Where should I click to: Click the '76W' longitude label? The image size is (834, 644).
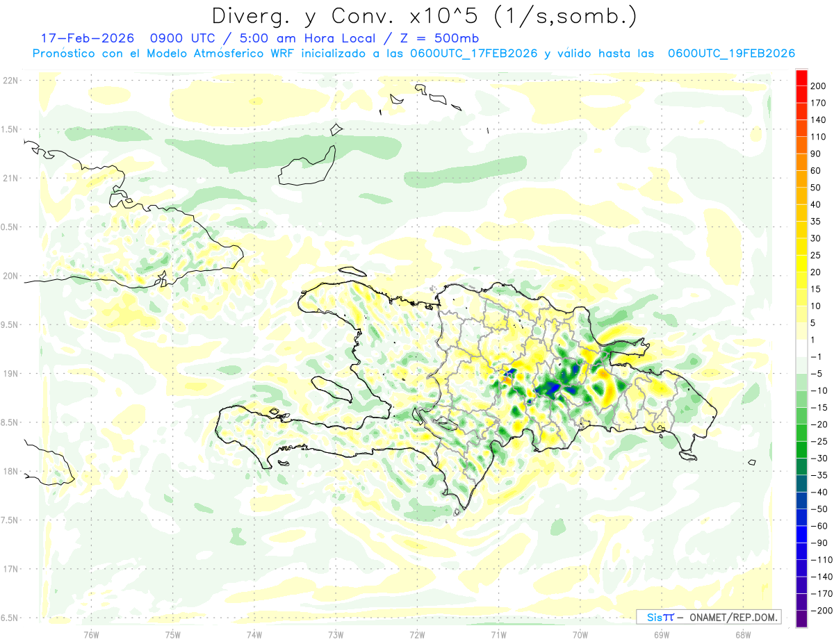point(91,634)
